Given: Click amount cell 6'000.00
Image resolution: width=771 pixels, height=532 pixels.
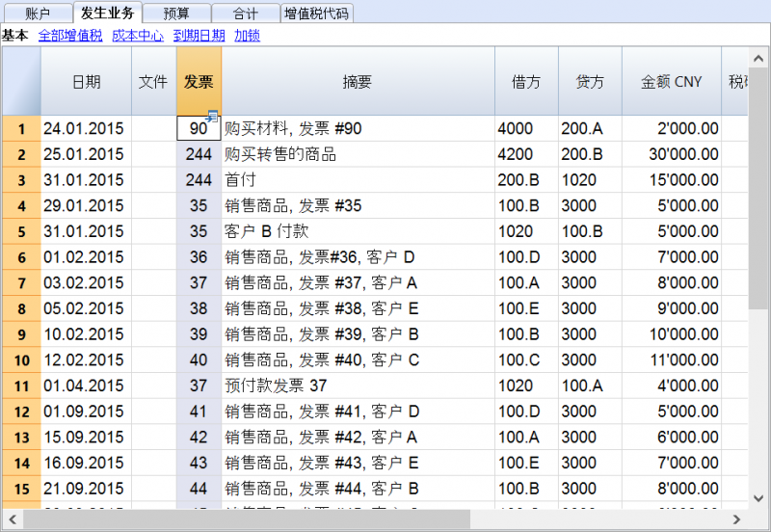Looking at the screenshot, I should tap(672, 438).
